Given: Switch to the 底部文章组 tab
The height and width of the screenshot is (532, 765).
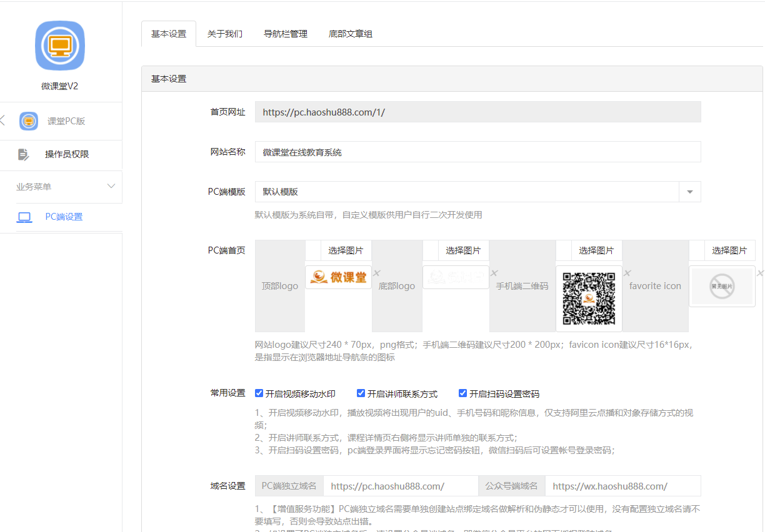Looking at the screenshot, I should (x=351, y=34).
